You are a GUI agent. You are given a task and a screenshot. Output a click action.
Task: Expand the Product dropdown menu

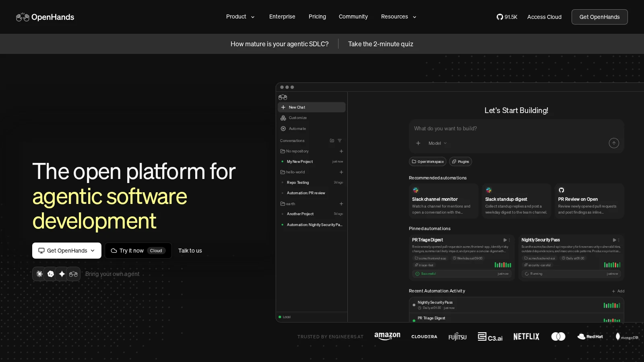point(240,16)
